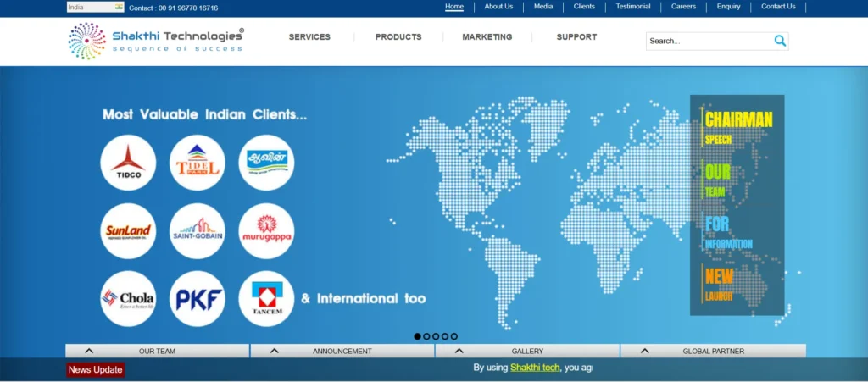This screenshot has width=868, height=382.
Task: Select the first carousel slide dot
Action: (x=417, y=336)
